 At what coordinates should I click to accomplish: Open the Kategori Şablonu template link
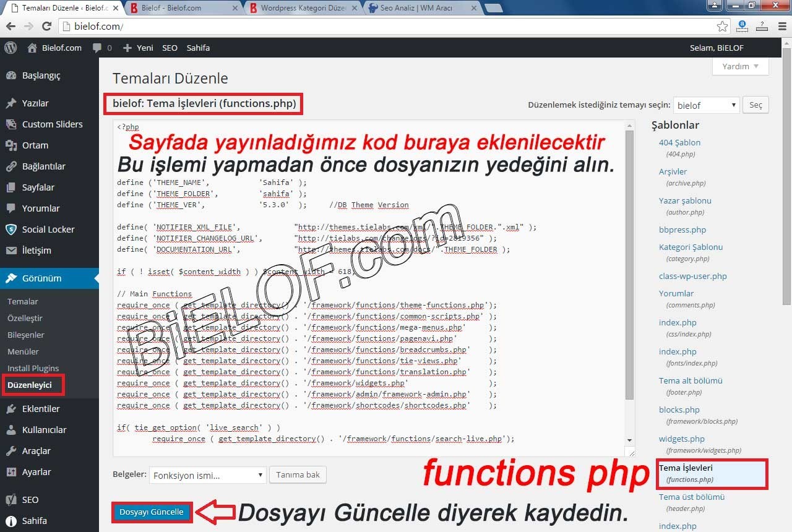pos(691,247)
